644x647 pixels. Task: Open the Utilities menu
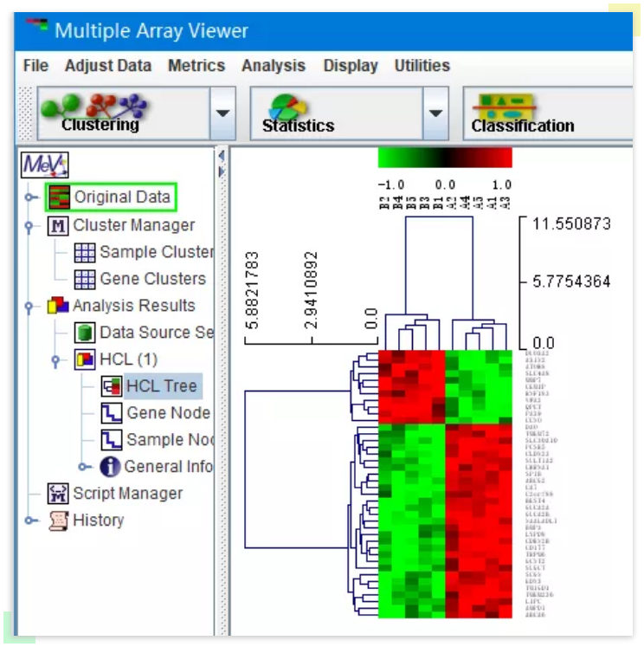click(422, 66)
